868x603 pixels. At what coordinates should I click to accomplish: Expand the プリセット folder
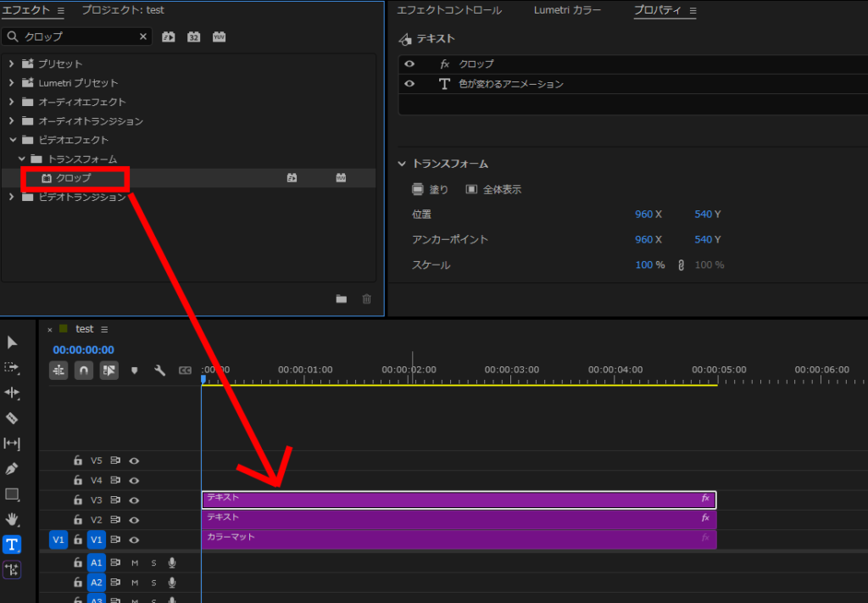11,64
